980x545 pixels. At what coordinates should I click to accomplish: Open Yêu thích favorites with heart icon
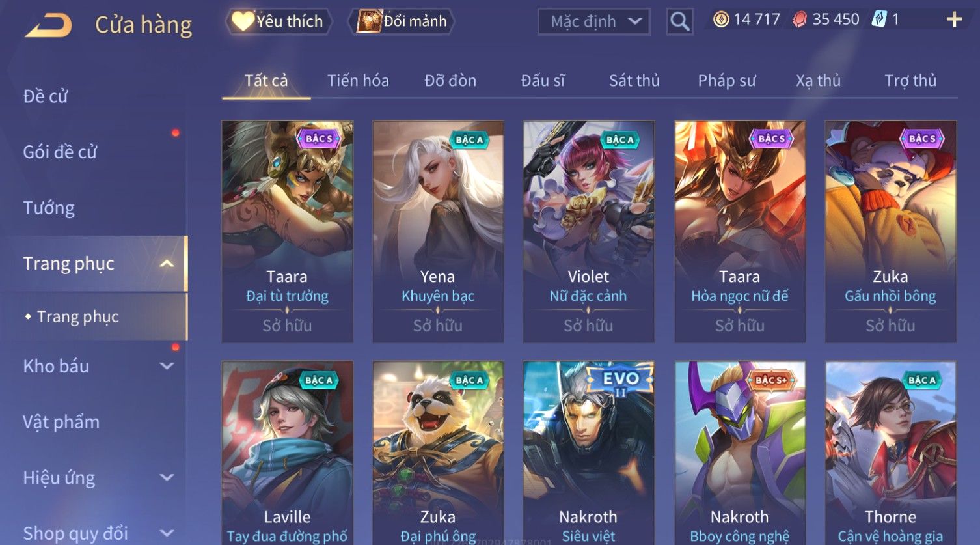click(279, 21)
